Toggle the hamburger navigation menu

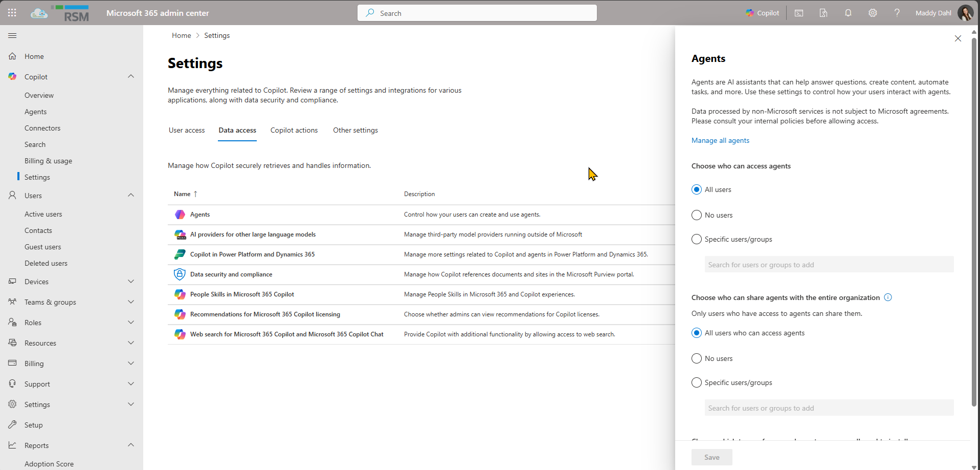coord(12,36)
